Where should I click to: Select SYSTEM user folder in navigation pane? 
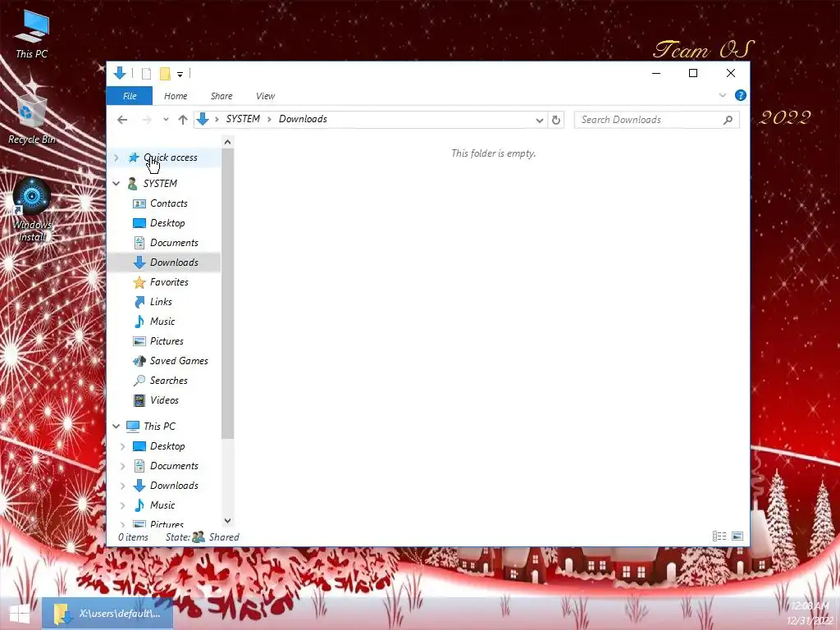point(160,184)
